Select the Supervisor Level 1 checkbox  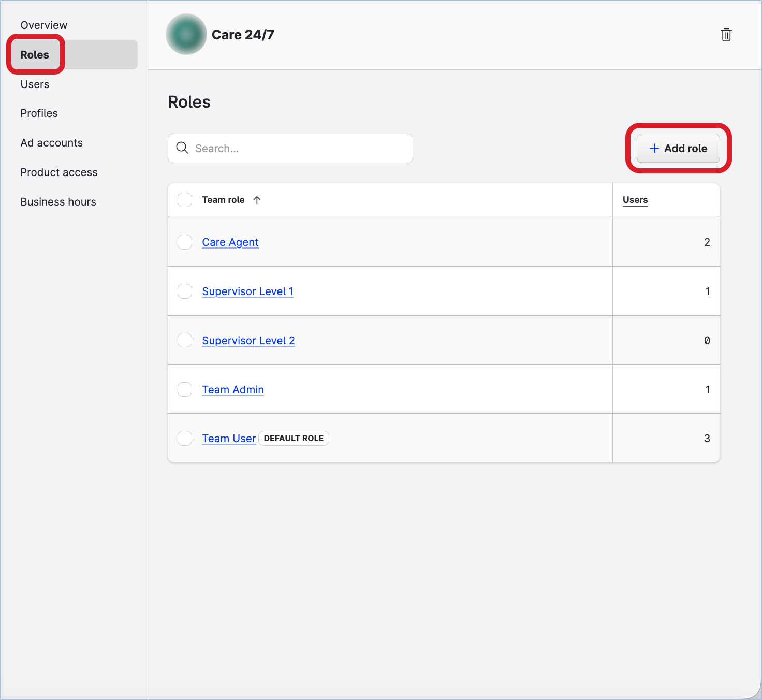pos(185,291)
